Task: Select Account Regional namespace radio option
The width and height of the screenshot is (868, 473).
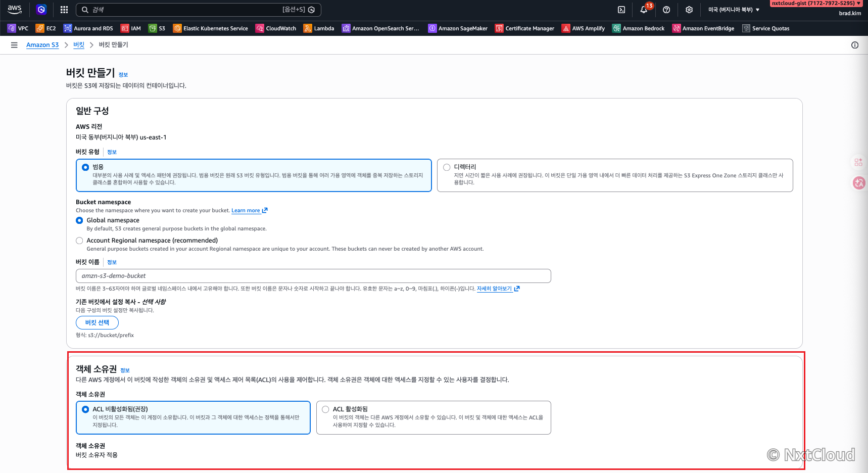Action: (x=79, y=241)
